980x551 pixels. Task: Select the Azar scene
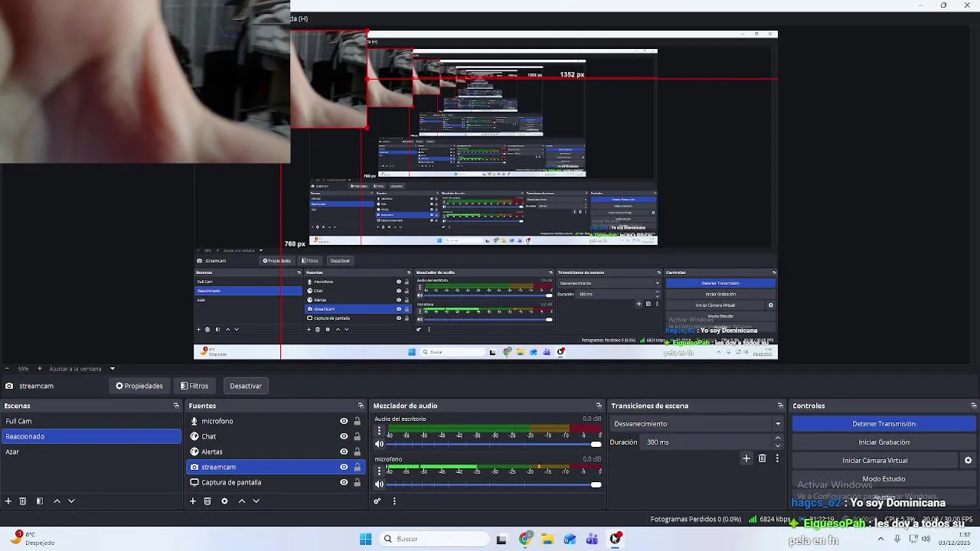(91, 452)
